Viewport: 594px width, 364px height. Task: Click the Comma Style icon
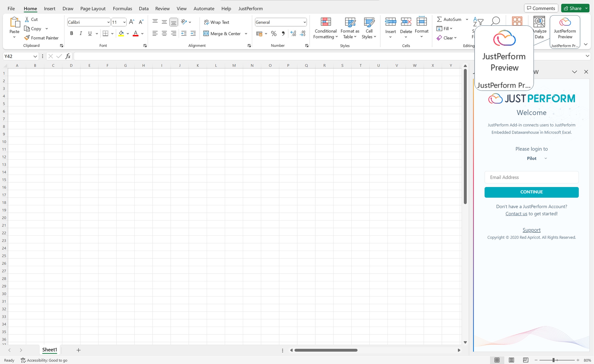tap(283, 33)
